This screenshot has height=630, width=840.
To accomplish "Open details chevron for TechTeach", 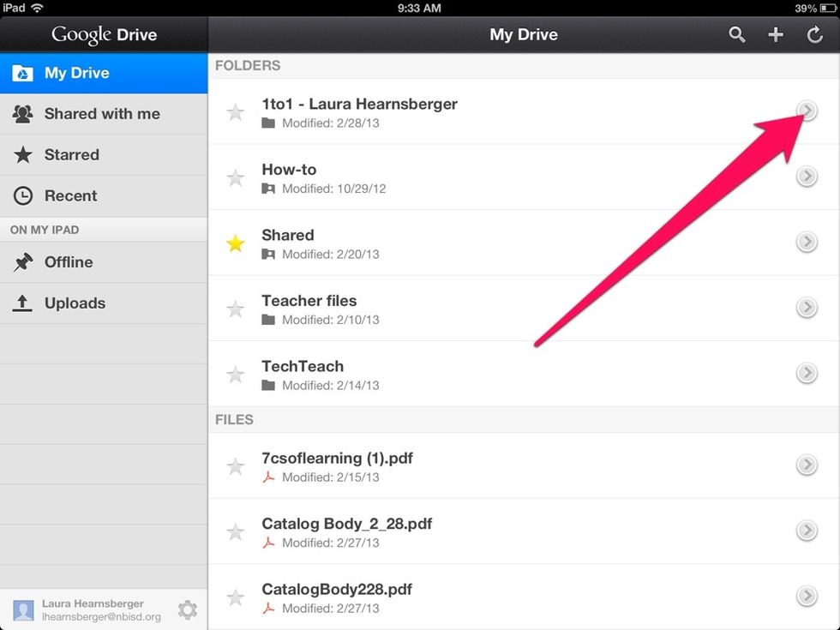I will click(807, 373).
